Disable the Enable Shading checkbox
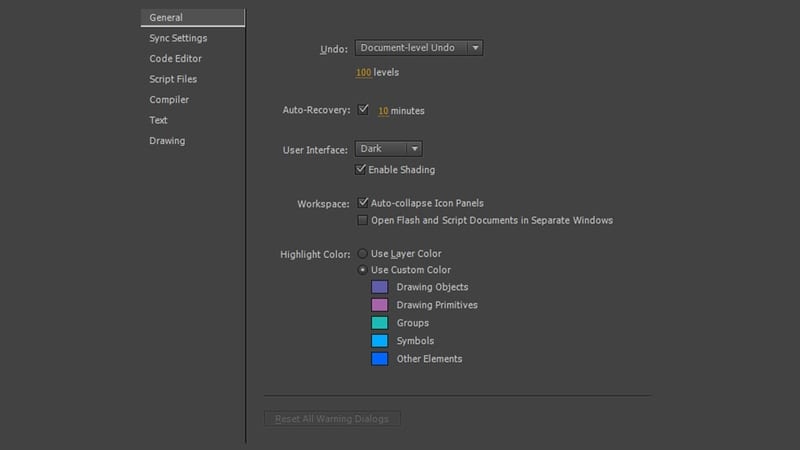This screenshot has height=450, width=800. 362,170
